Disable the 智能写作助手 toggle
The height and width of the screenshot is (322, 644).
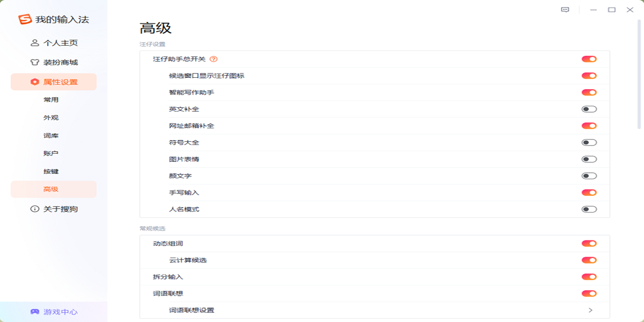coord(590,92)
